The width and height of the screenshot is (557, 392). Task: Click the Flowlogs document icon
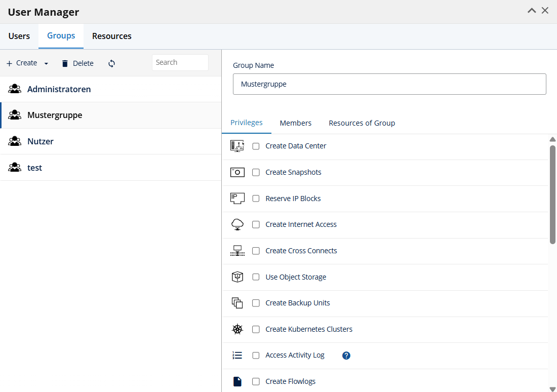tap(237, 381)
